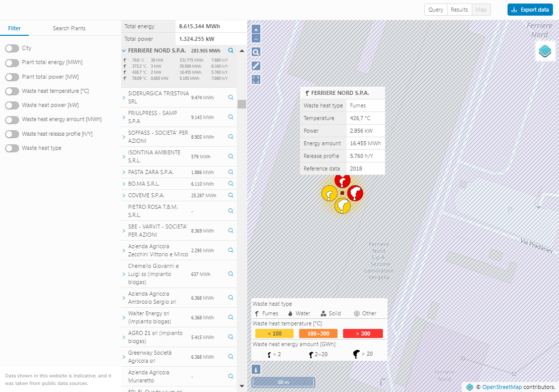Image resolution: width=559 pixels, height=392 pixels.
Task: Enable the City filter toggle
Action: (12, 48)
